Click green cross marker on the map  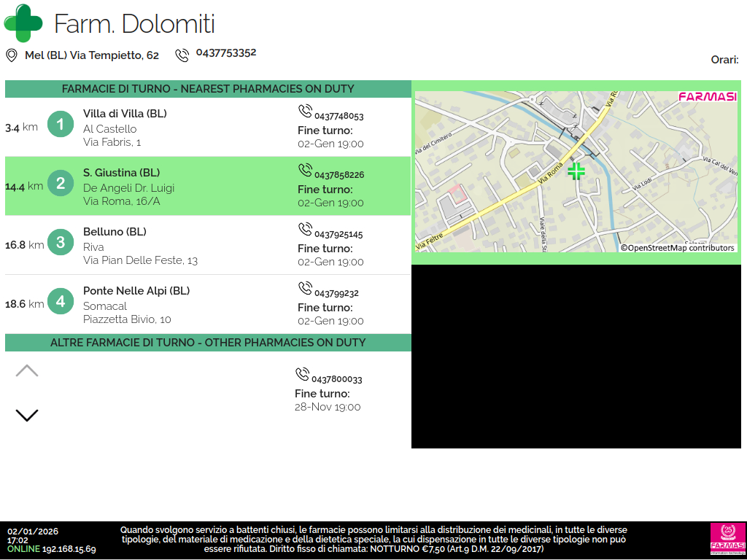(x=576, y=171)
